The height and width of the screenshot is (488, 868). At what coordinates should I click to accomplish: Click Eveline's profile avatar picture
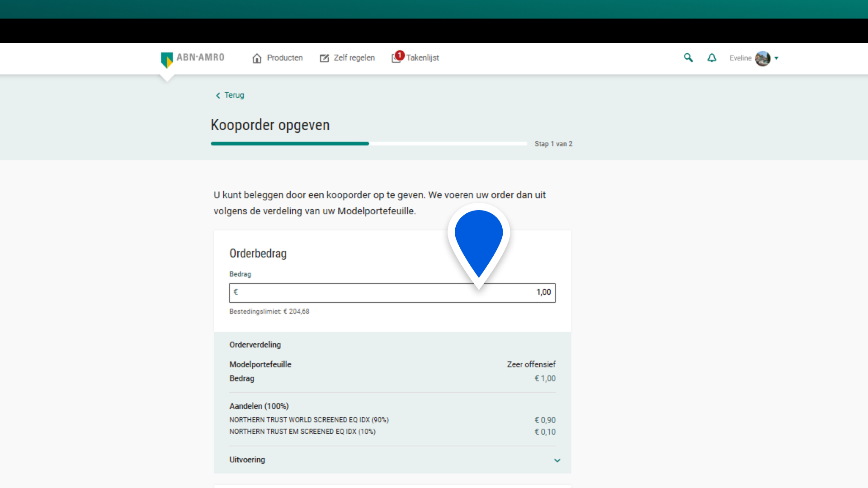click(x=762, y=58)
